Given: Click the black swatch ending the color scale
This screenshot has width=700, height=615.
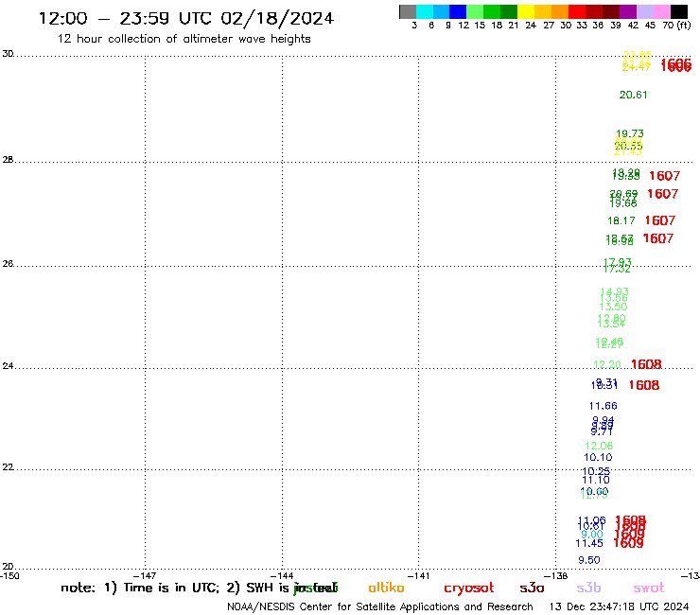Looking at the screenshot, I should tap(679, 11).
